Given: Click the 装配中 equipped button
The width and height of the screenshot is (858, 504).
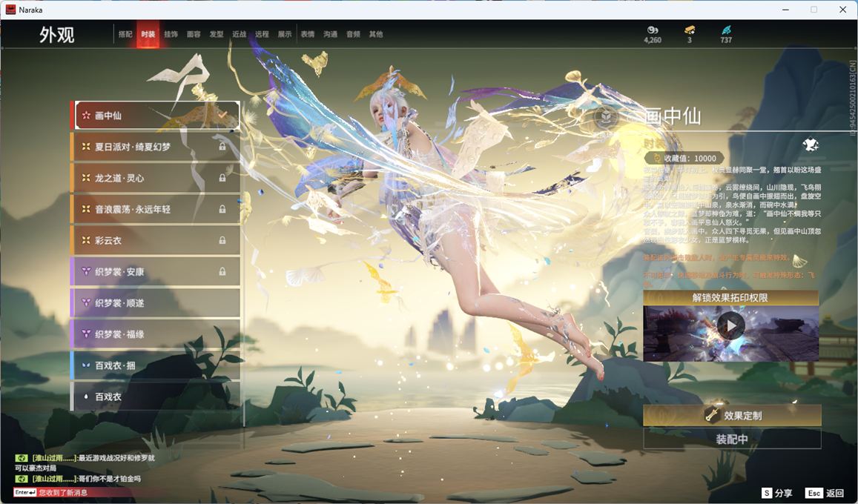Looking at the screenshot, I should [732, 439].
